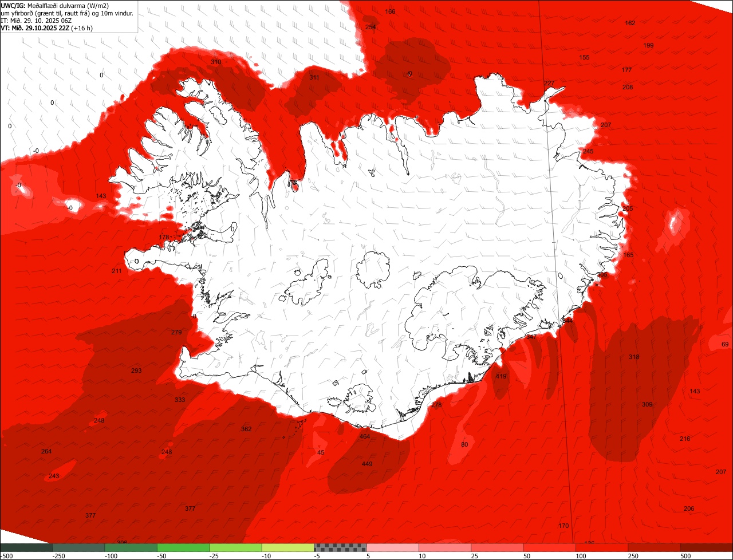Click the value 211 west of Snæfellsnes
The height and width of the screenshot is (560, 733).
pos(117,271)
